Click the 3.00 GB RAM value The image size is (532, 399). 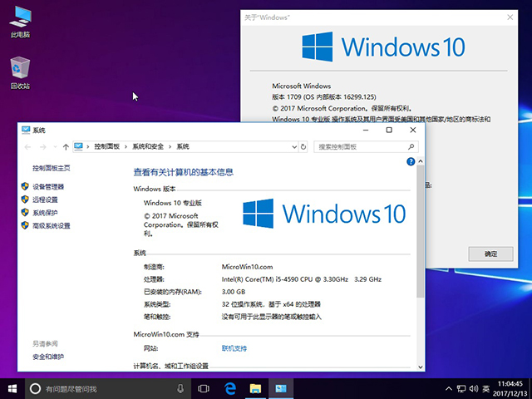coord(234,292)
